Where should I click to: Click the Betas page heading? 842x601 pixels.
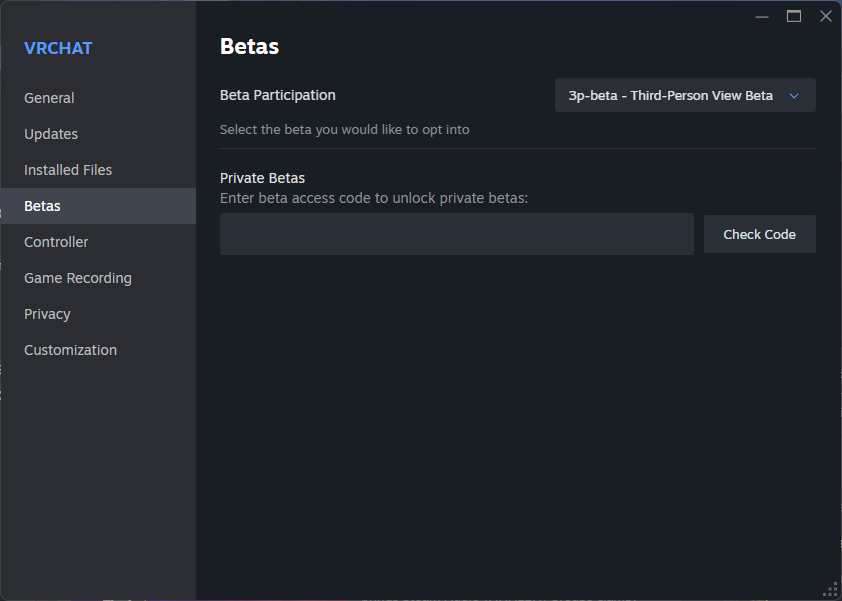249,47
